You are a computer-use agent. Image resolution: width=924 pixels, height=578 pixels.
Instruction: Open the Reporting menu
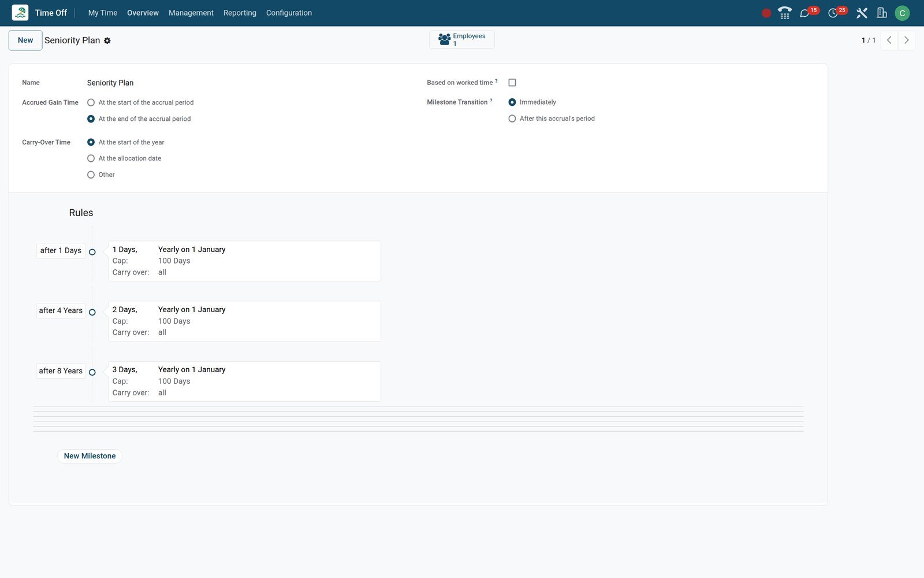coord(240,13)
